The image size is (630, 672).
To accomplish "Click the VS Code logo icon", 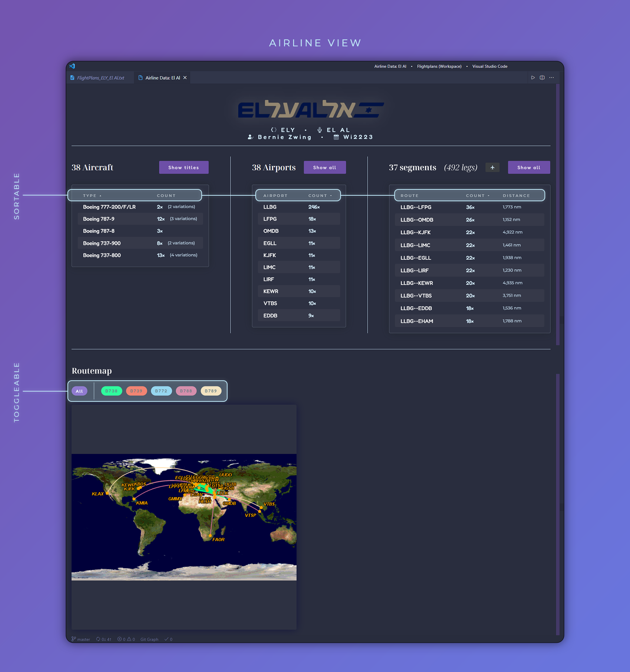I will pyautogui.click(x=72, y=66).
